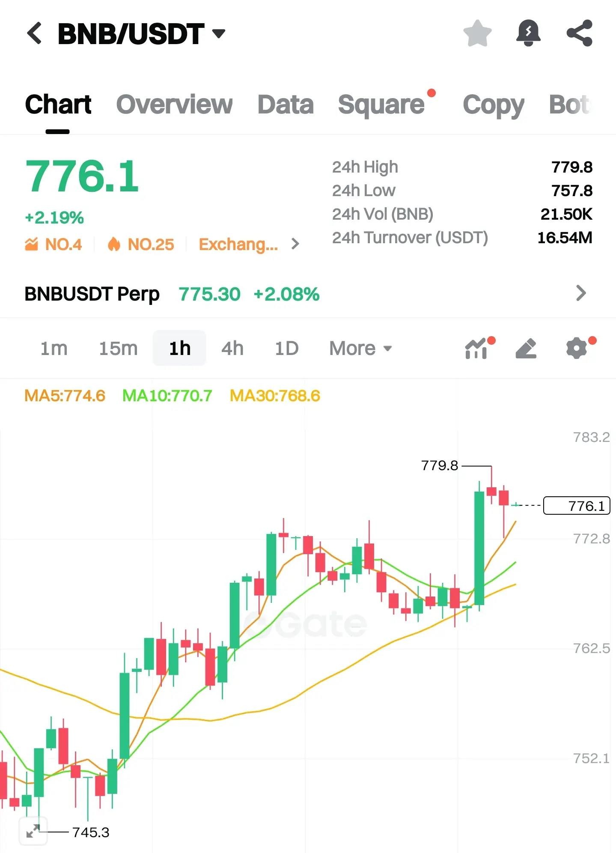Tap the 24h Low label
Screen dimensions: 616x853
click(364, 191)
